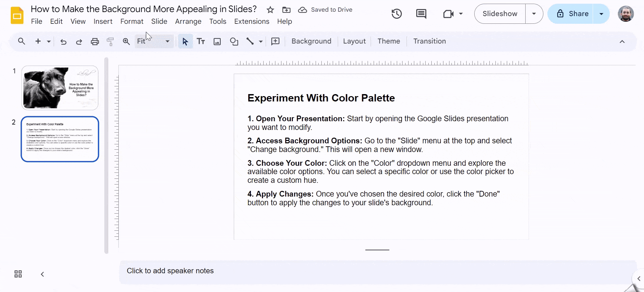Image resolution: width=644 pixels, height=292 pixels.
Task: Click the Transition button
Action: [429, 41]
